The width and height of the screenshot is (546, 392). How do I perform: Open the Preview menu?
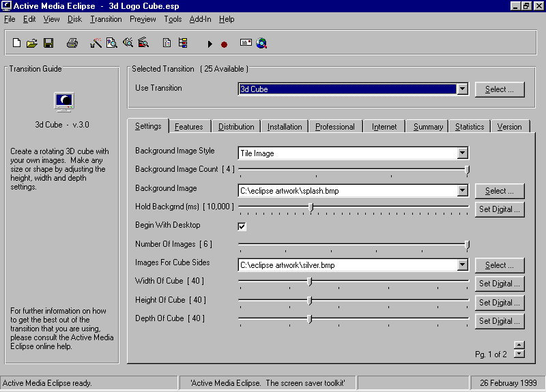pos(143,19)
